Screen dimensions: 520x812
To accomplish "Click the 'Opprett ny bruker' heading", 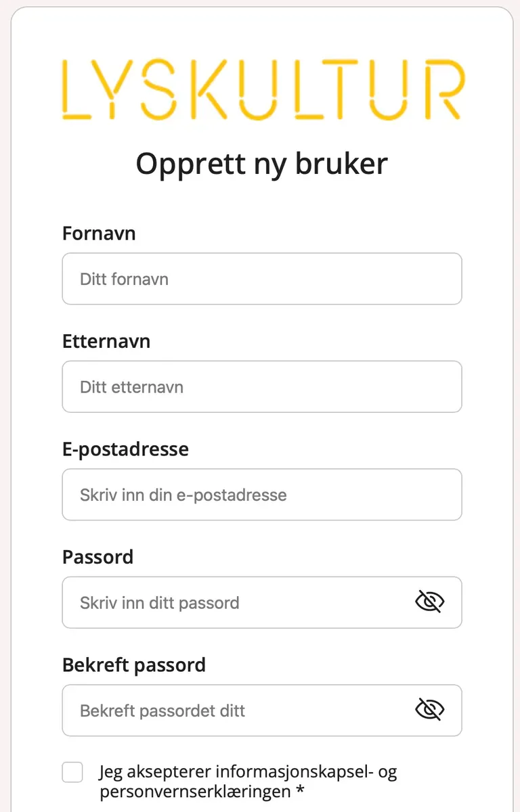I will [x=262, y=164].
